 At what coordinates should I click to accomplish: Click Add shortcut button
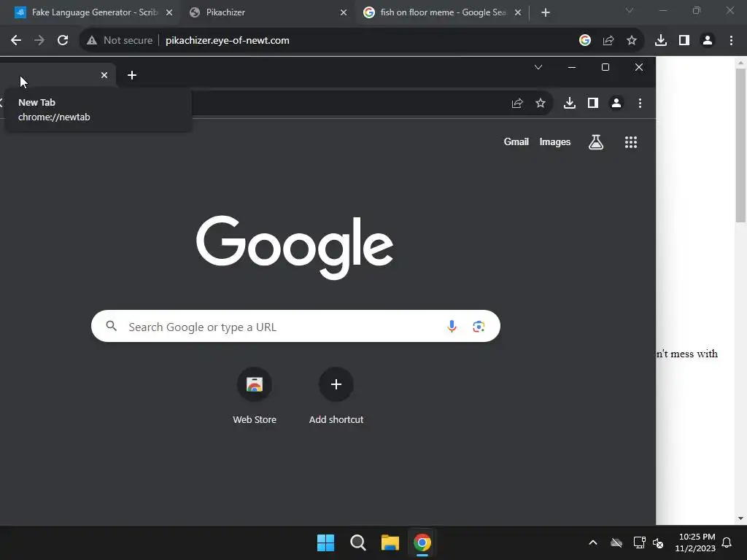coord(336,396)
